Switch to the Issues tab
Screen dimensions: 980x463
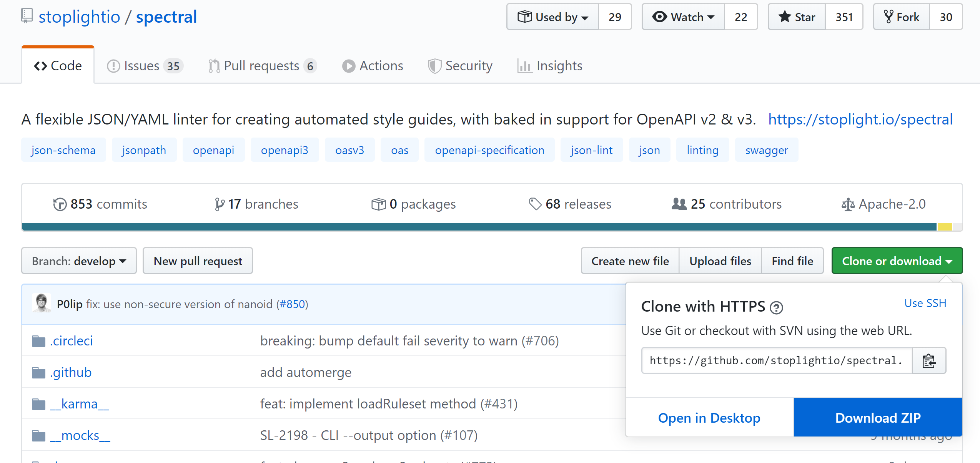[141, 65]
